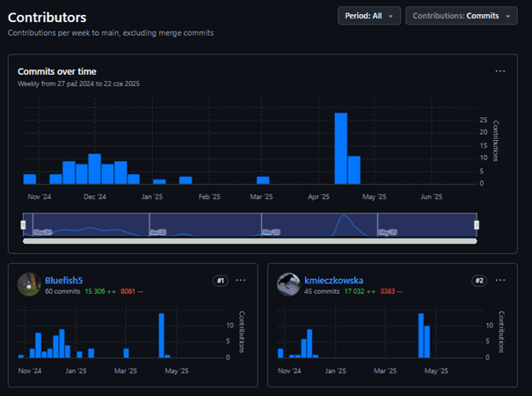The width and height of the screenshot is (532, 396).
Task: Click the #2 rank badge
Action: tap(479, 281)
